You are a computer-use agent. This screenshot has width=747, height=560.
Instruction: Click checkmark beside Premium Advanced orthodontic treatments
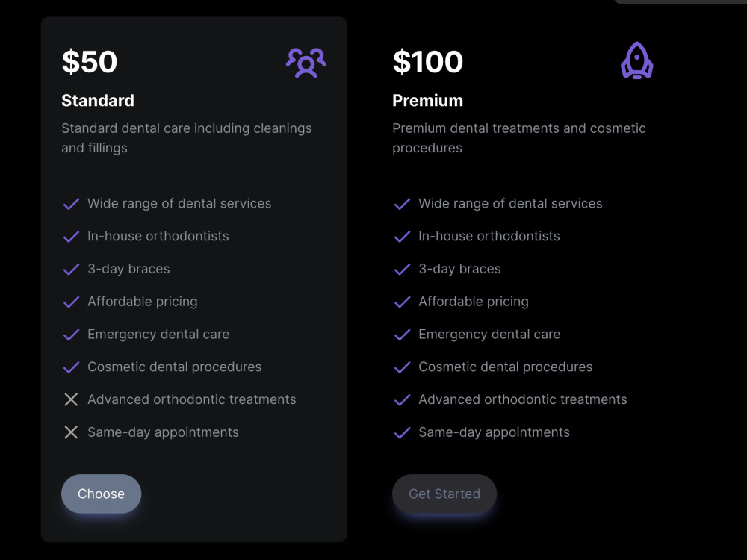(x=402, y=399)
